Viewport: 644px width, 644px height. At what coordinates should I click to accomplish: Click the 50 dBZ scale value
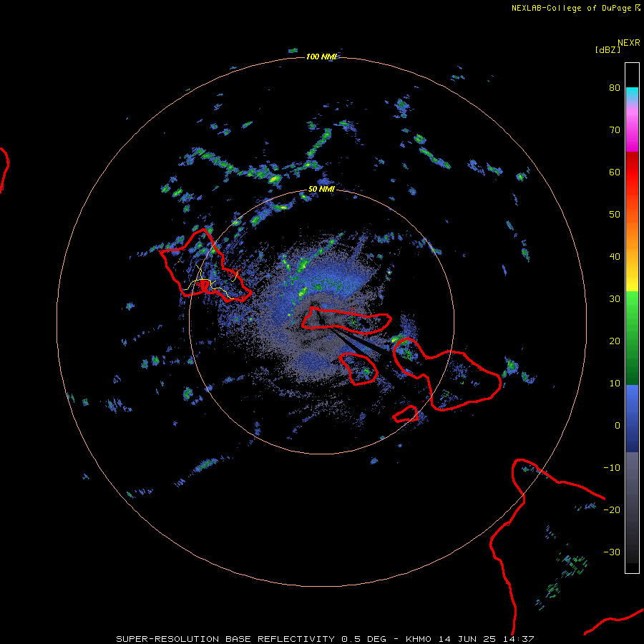[615, 215]
